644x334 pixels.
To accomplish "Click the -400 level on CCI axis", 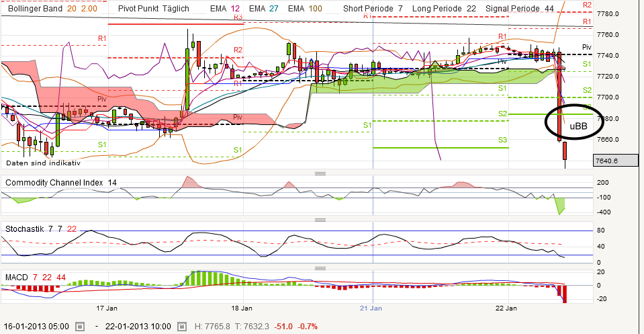I will (x=603, y=212).
